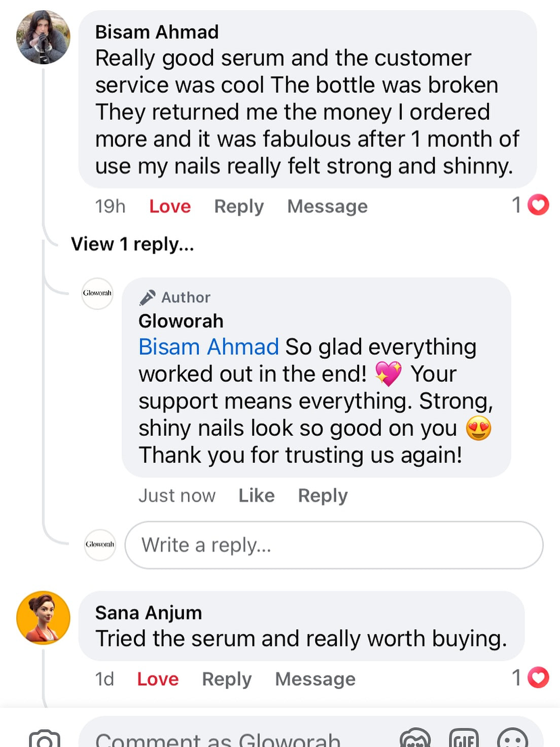Expand "View 1 reply..." thread
This screenshot has width=560, height=747.
[x=132, y=244]
